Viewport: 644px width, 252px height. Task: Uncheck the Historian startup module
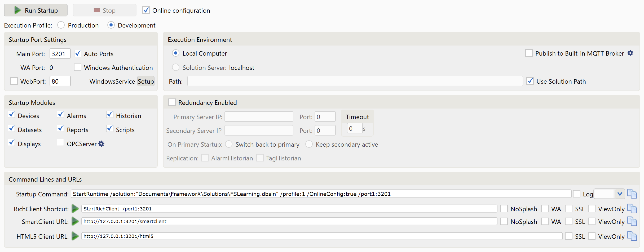110,115
